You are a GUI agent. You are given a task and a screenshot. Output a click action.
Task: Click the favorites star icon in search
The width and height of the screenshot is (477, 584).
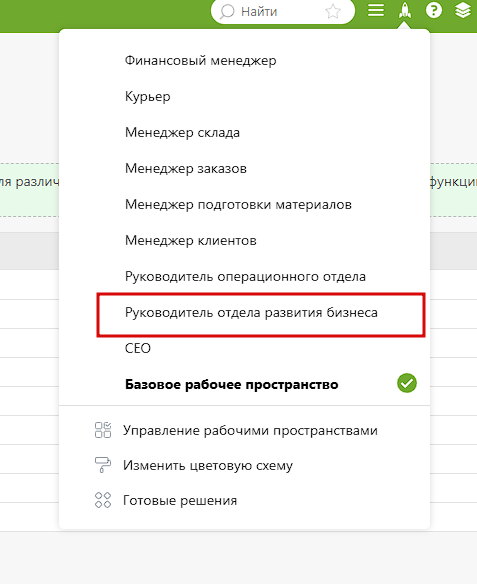click(333, 12)
